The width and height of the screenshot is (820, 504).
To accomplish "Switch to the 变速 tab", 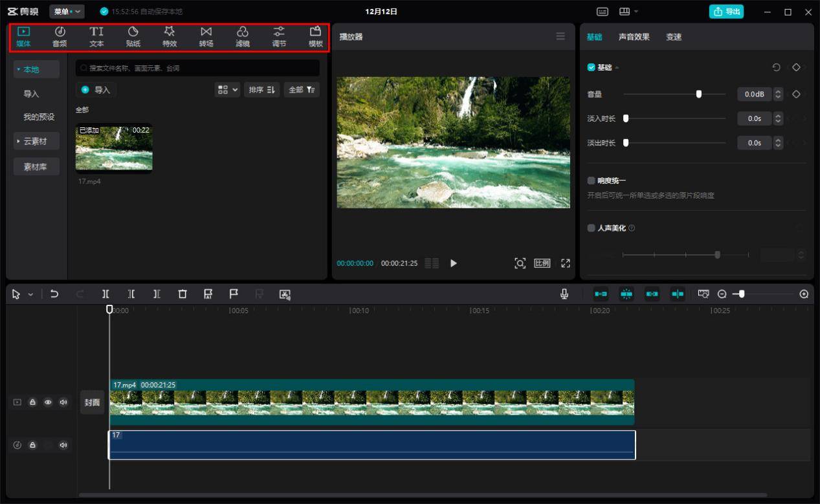I will coord(674,37).
